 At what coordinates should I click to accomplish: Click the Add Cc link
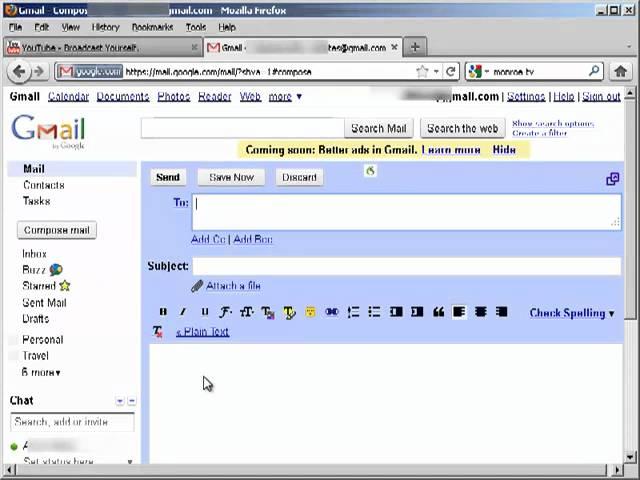point(208,239)
